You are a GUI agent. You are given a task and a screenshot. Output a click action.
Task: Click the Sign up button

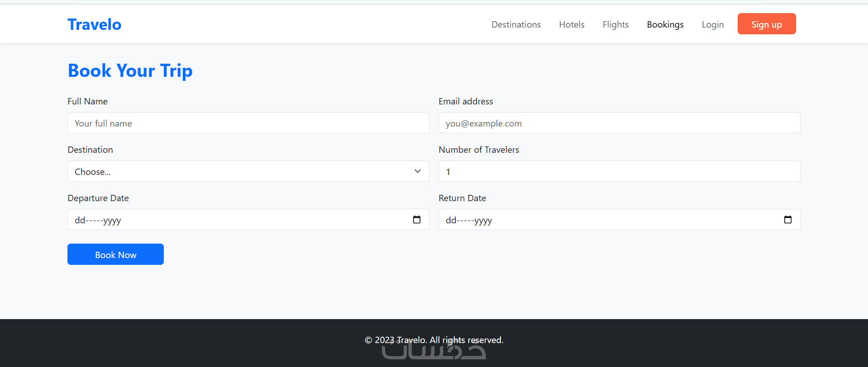pos(767,24)
